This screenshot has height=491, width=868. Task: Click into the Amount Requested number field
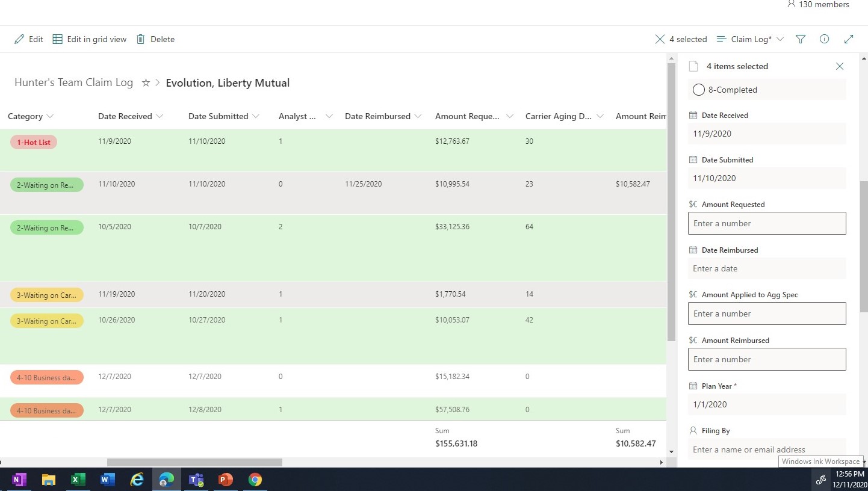pyautogui.click(x=767, y=223)
